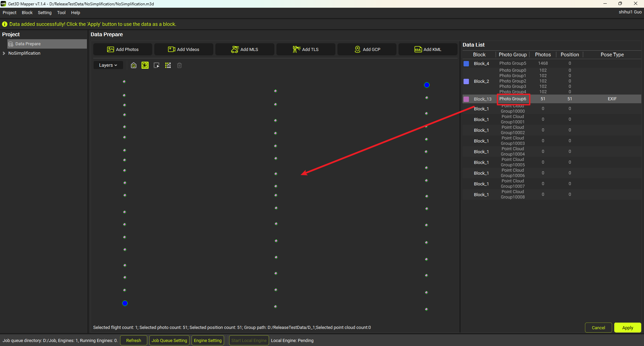Enable the rectangle selection tool
644x346 pixels.
pyautogui.click(x=157, y=65)
